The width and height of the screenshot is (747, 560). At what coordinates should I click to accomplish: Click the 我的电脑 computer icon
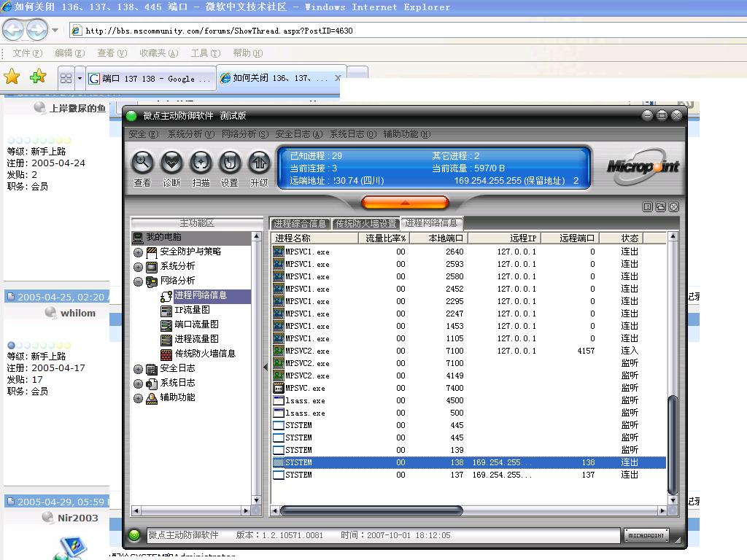point(138,238)
